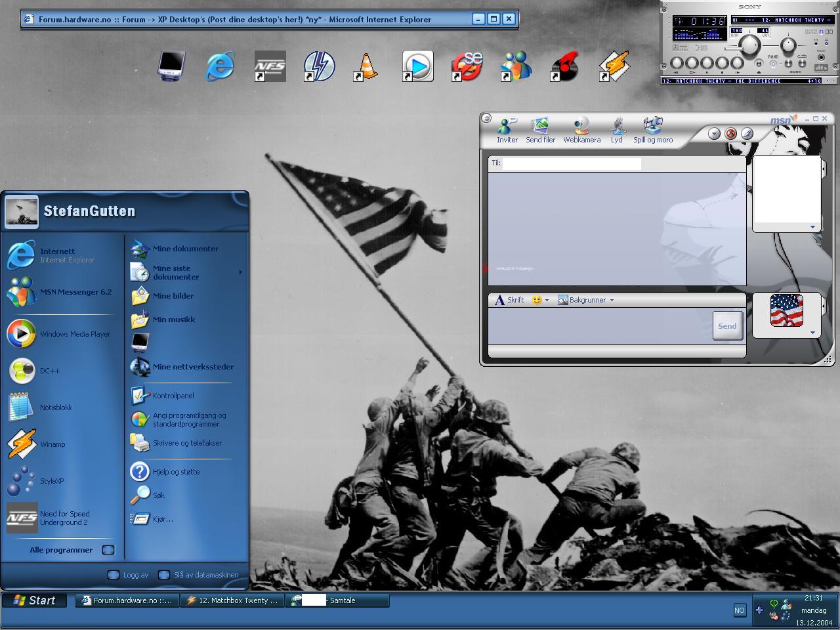The height and width of the screenshot is (630, 840).
Task: Open Spill og moro in MSN chat
Action: (x=653, y=130)
